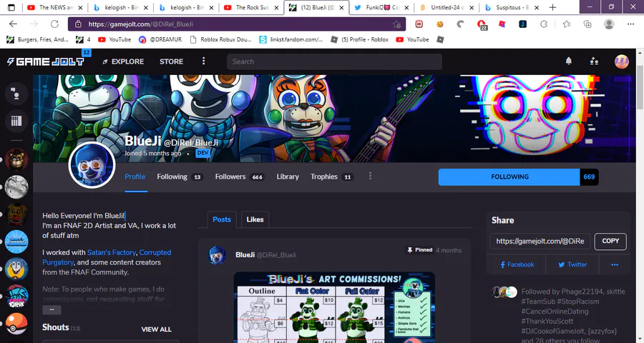
Task: Open the friends list icon
Action: click(x=594, y=61)
